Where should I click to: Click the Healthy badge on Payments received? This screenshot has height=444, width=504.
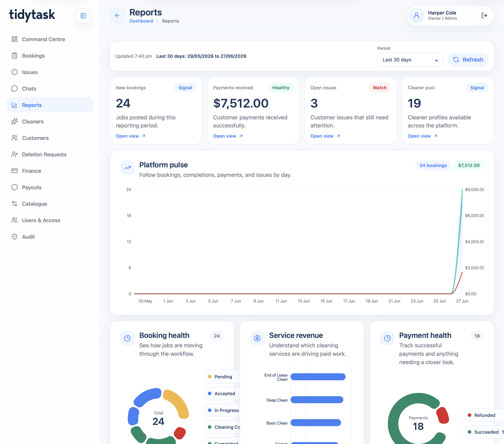(281, 88)
